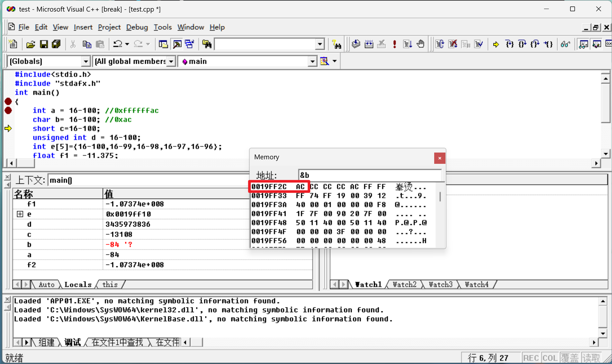Open the Window List icon
612x364 pixels.
[190, 44]
